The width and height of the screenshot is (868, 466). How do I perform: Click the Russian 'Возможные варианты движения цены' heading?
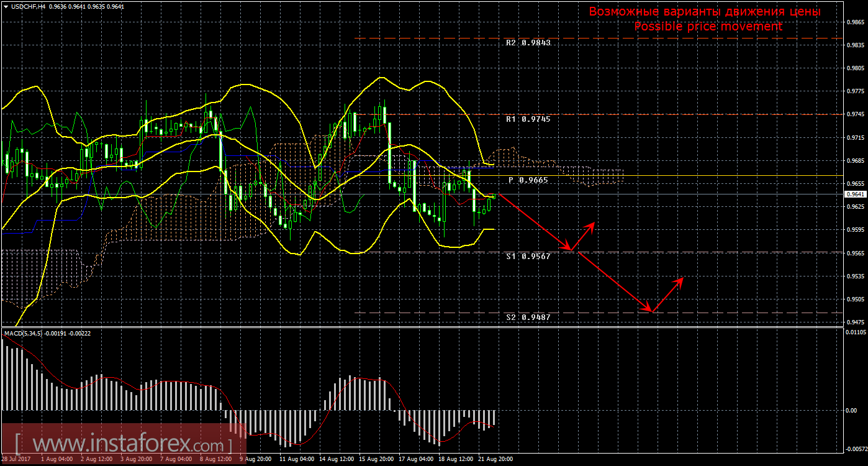pyautogui.click(x=705, y=12)
